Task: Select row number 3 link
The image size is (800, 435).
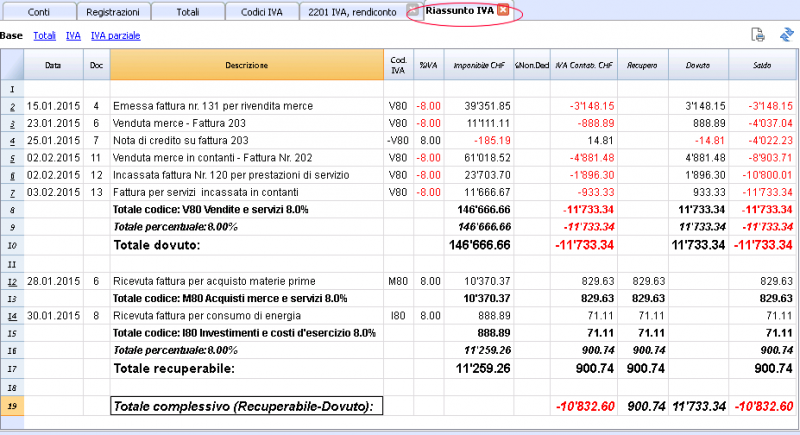Action: point(12,124)
